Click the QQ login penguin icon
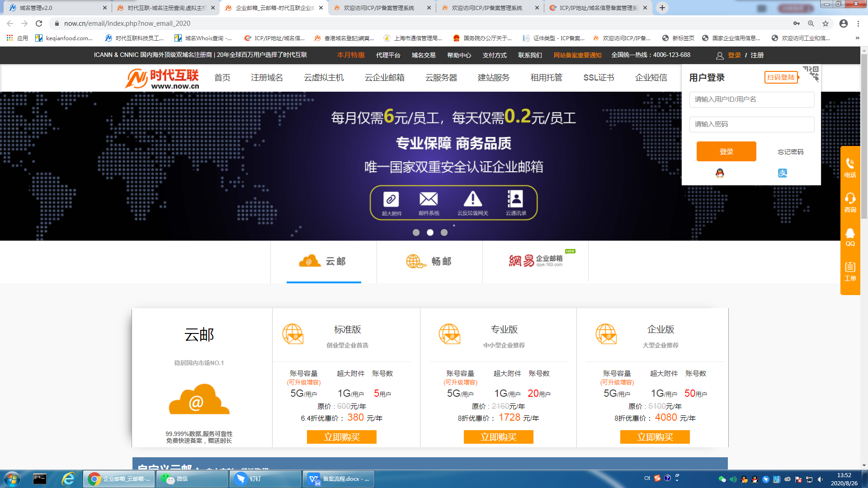The height and width of the screenshot is (488, 868). tap(720, 173)
